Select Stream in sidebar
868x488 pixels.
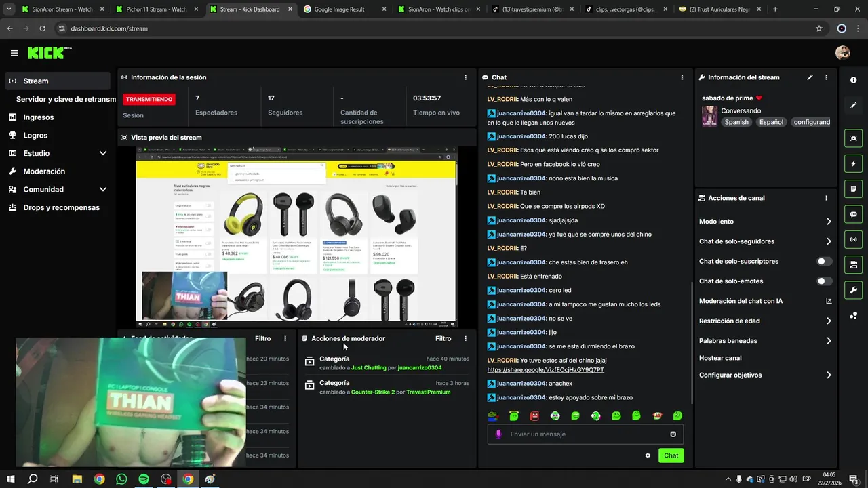(58, 81)
